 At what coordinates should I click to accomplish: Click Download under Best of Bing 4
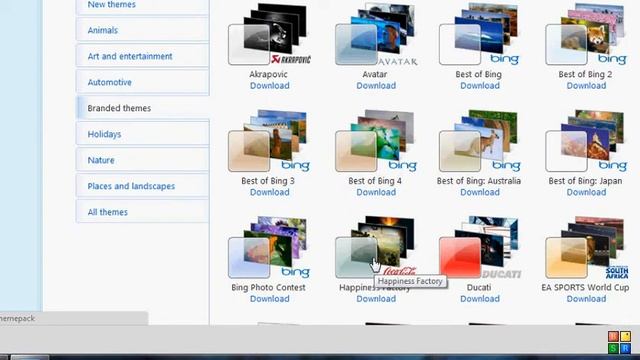pyautogui.click(x=376, y=192)
